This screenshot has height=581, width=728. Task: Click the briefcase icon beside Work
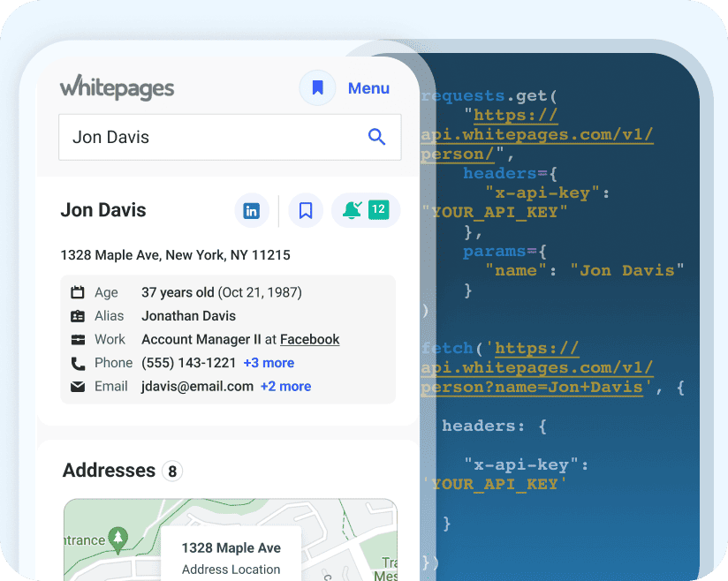click(78, 340)
